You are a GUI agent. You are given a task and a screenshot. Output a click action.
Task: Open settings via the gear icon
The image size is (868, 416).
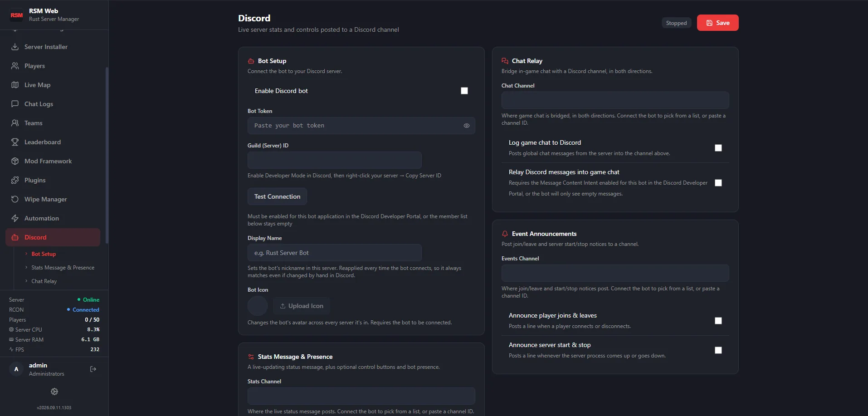54,392
